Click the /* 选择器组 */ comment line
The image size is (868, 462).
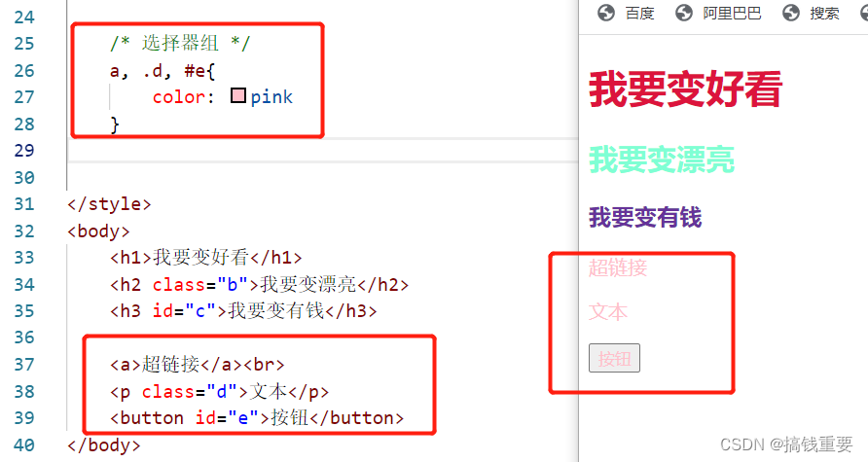pos(180,43)
